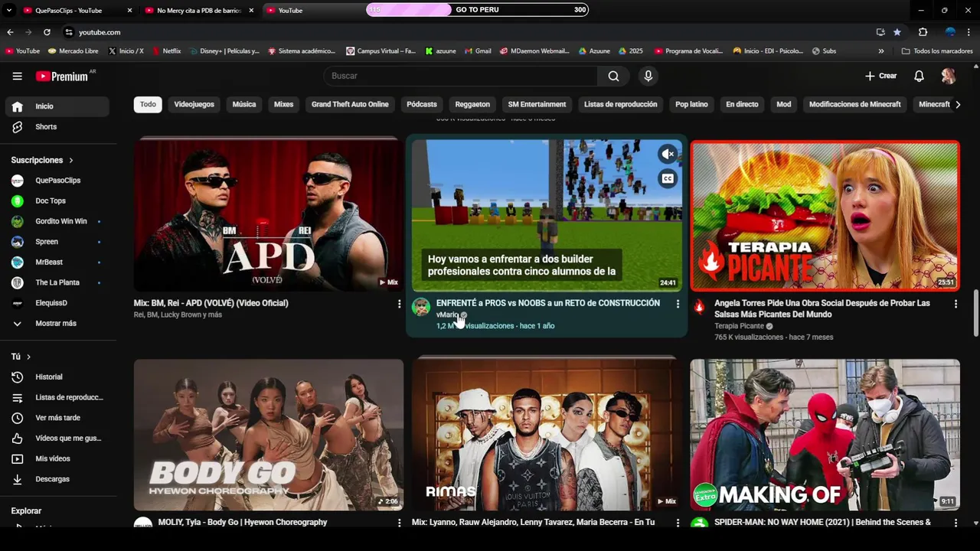Open the Terapia Picante channel link
Image resolution: width=980 pixels, height=551 pixels.
739,326
